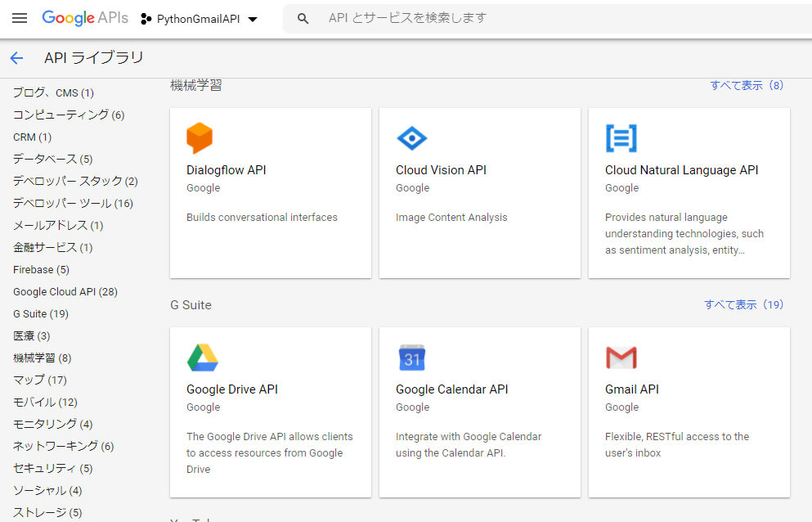
Task: Click 'Google' publisher under Cloud Natural Language API
Action: point(622,188)
